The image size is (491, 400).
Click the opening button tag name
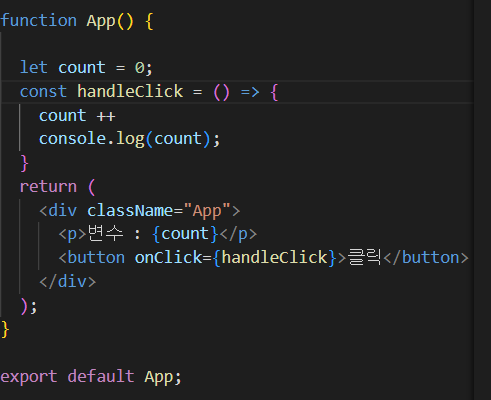96,258
